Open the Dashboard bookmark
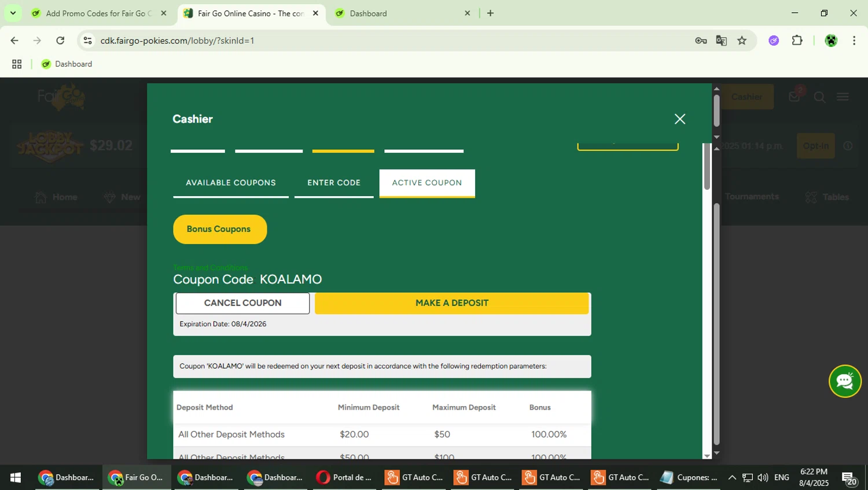 point(67,64)
